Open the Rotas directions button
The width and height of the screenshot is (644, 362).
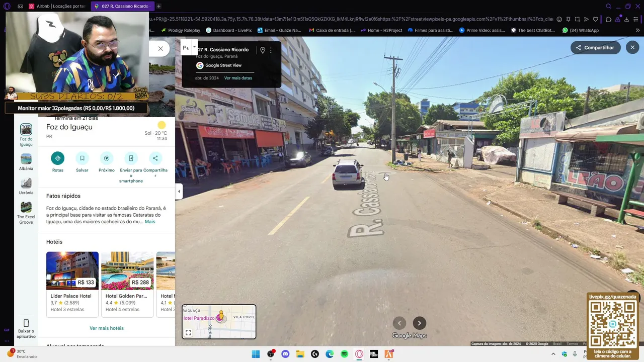[57, 158]
